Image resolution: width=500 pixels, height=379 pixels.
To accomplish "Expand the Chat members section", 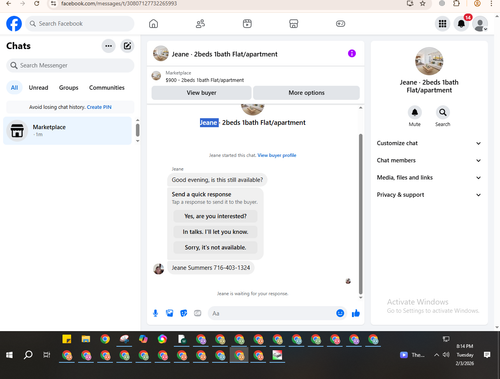I will [429, 160].
